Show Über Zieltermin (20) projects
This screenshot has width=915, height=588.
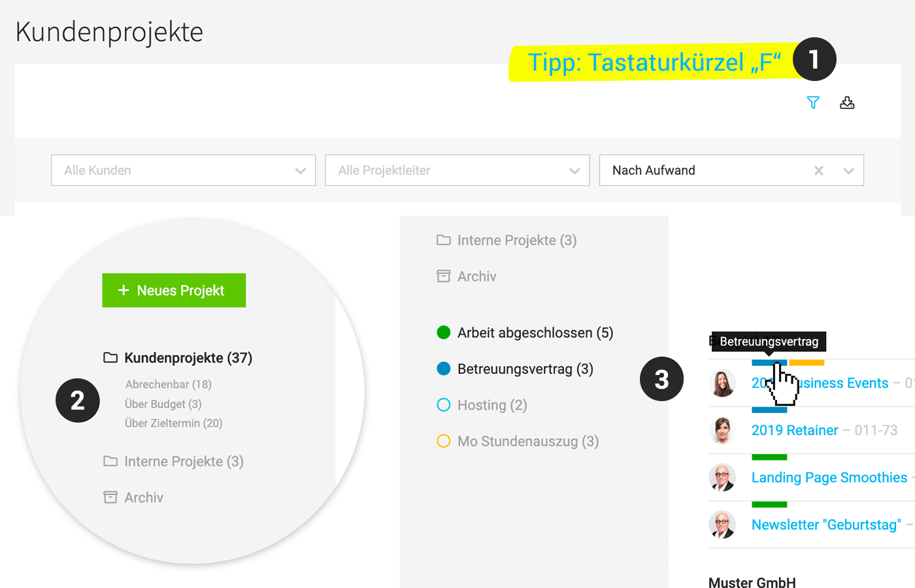(x=173, y=423)
